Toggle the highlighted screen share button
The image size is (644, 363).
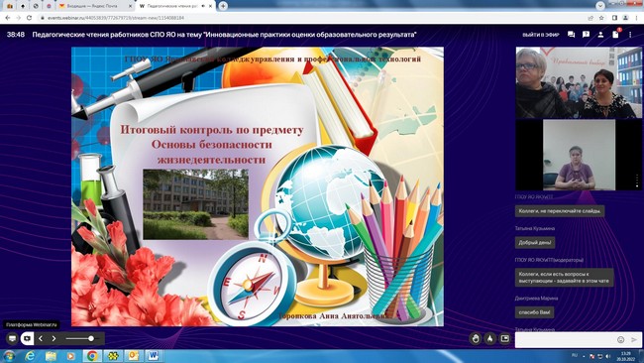pos(27,339)
